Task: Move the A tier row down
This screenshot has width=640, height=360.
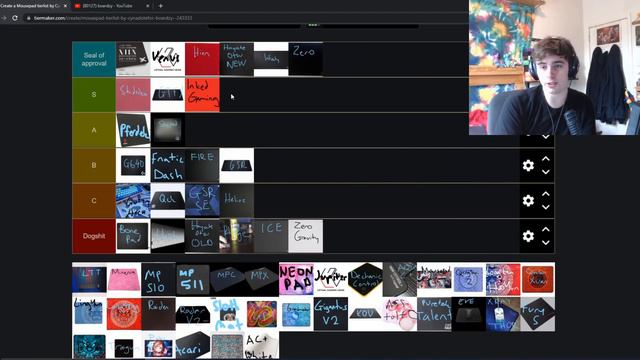Action: click(546, 137)
